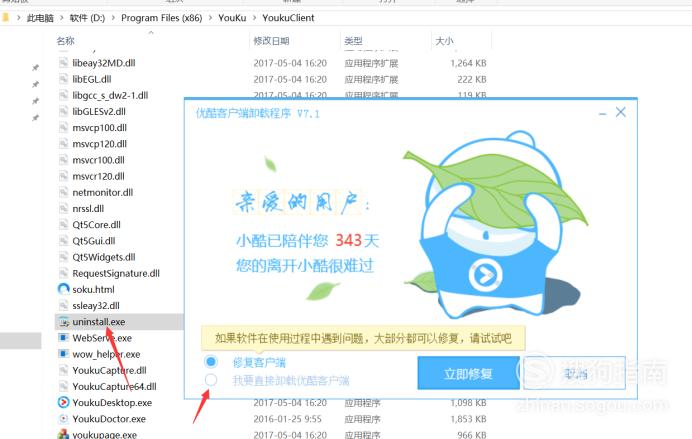Select Qt5Core.dll file icon
Screen dimensions: 692x439
pos(64,225)
